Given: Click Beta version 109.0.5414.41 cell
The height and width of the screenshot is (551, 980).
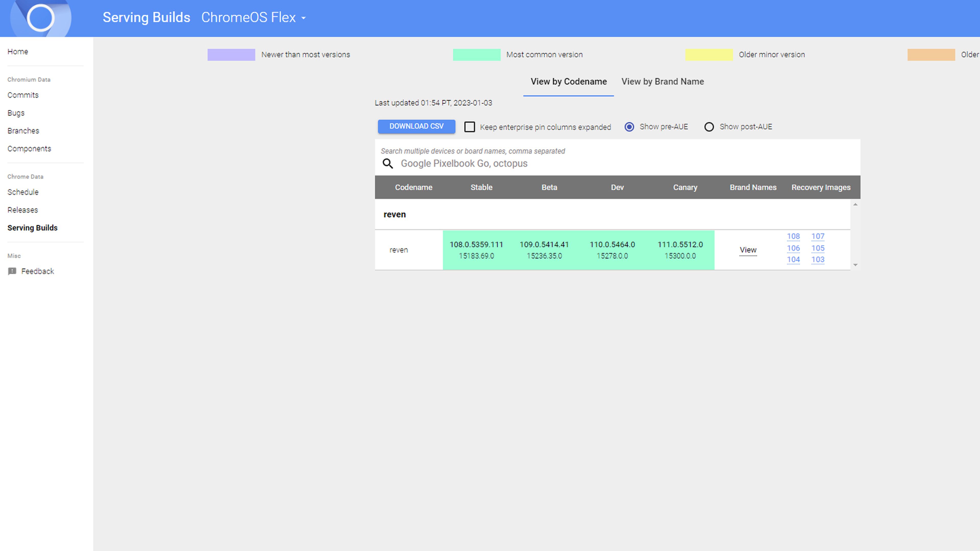Looking at the screenshot, I should [x=544, y=250].
